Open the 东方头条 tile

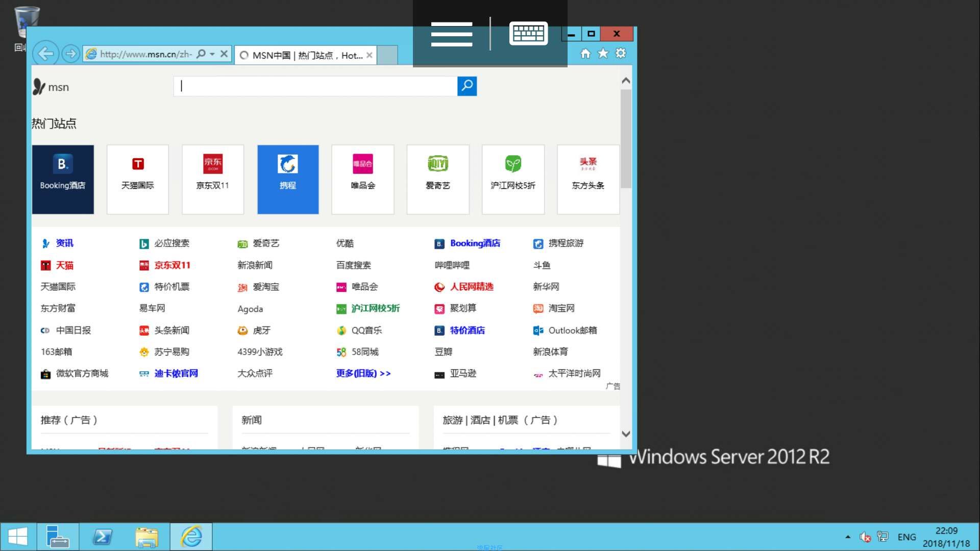click(588, 179)
